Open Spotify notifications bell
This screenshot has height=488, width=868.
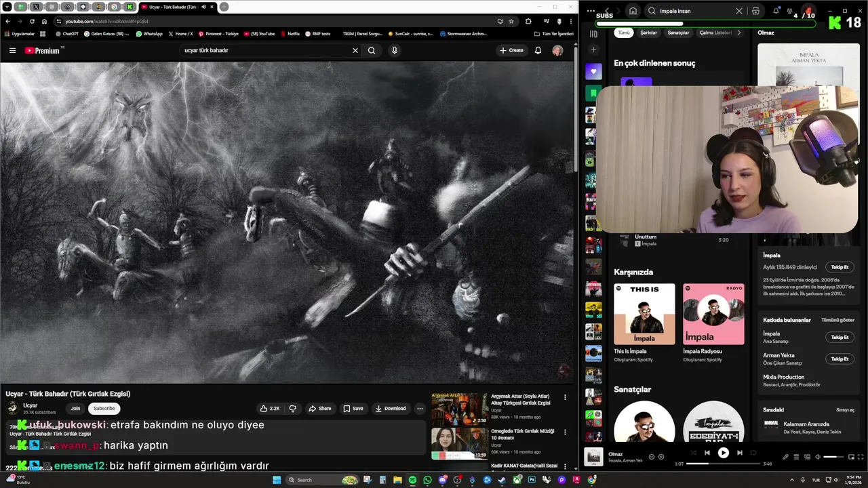tap(776, 11)
